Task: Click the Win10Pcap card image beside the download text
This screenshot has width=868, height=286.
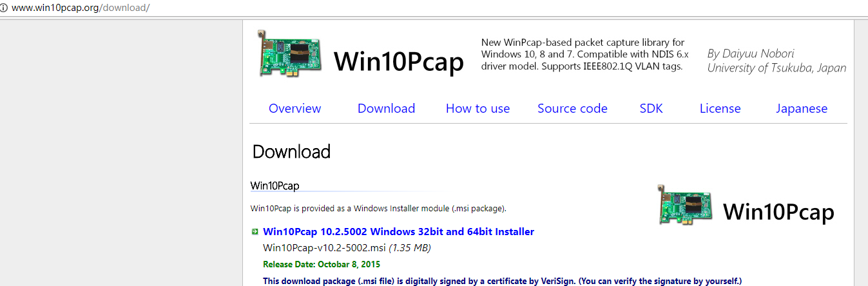Action: pos(686,206)
